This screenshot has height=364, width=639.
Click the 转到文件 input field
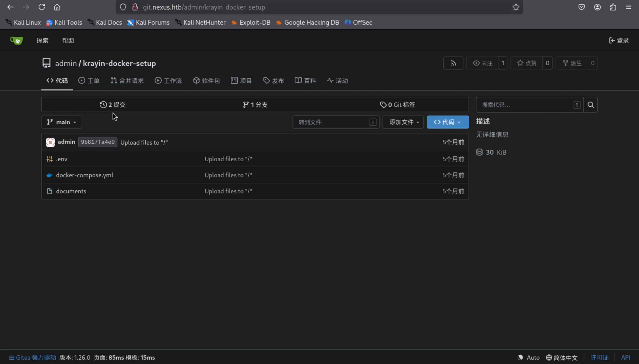[x=336, y=122]
